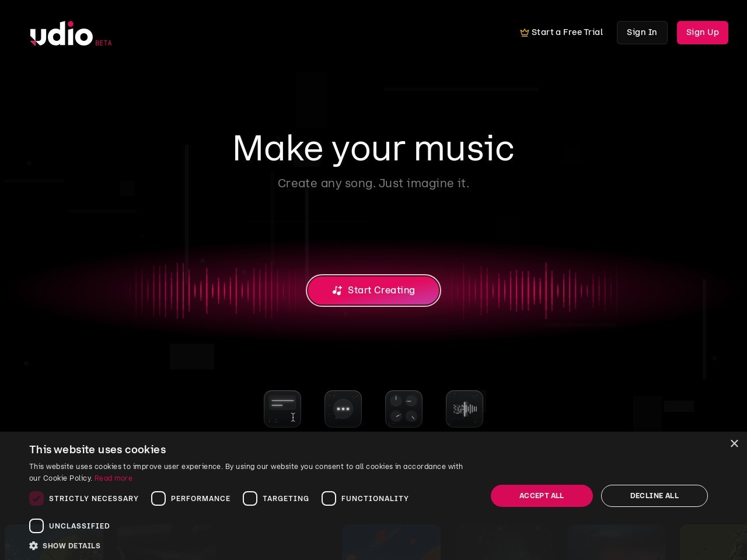747x560 pixels.
Task: Enable the Performance cookies checkbox
Action: (x=158, y=498)
